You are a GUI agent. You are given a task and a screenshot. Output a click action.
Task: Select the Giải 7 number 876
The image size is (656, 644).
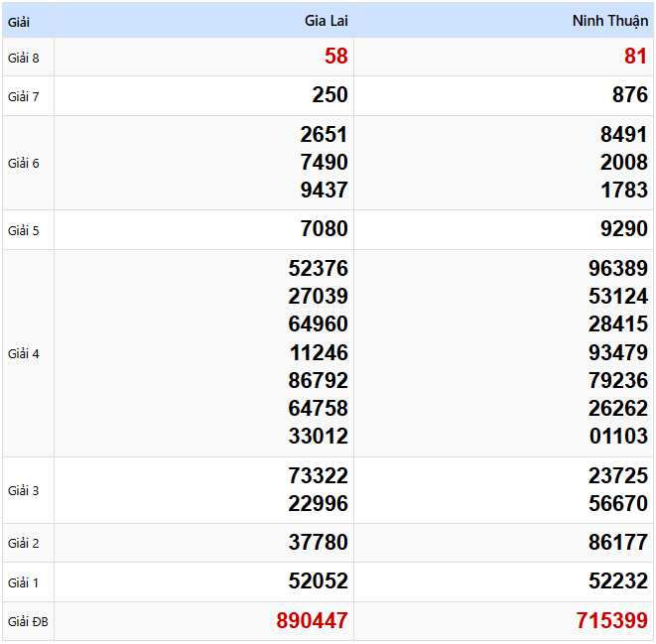coord(629,95)
